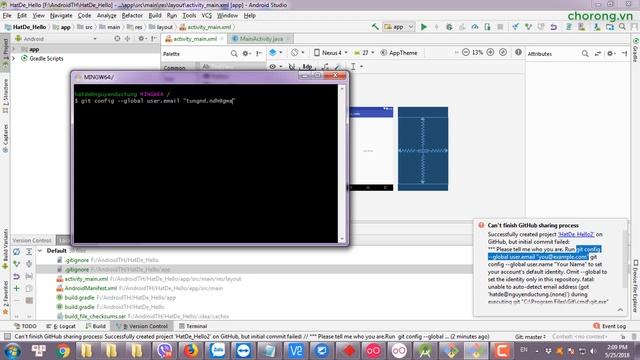Viewport: 640px width, 360px height.
Task: Click the Revert undo arrow in main toolbar
Action: click(553, 27)
